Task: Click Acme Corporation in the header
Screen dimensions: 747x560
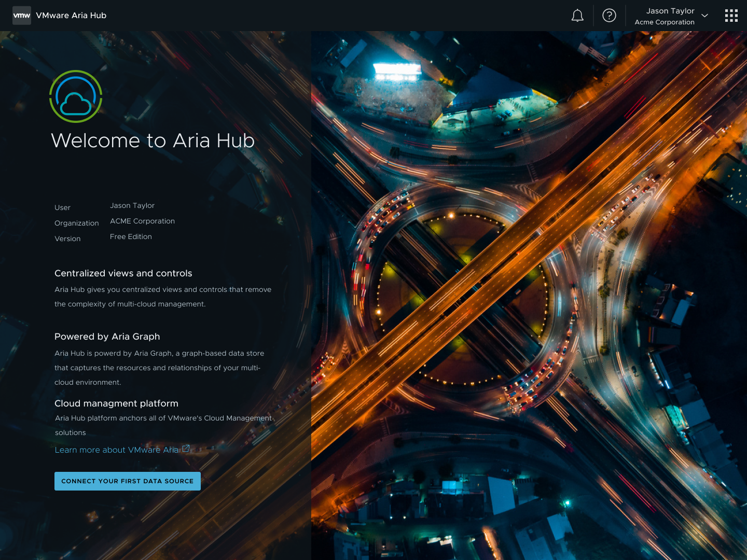Action: click(665, 22)
